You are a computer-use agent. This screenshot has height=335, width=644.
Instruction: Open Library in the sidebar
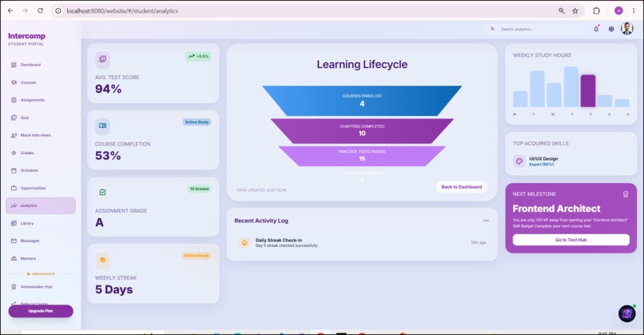(40, 223)
